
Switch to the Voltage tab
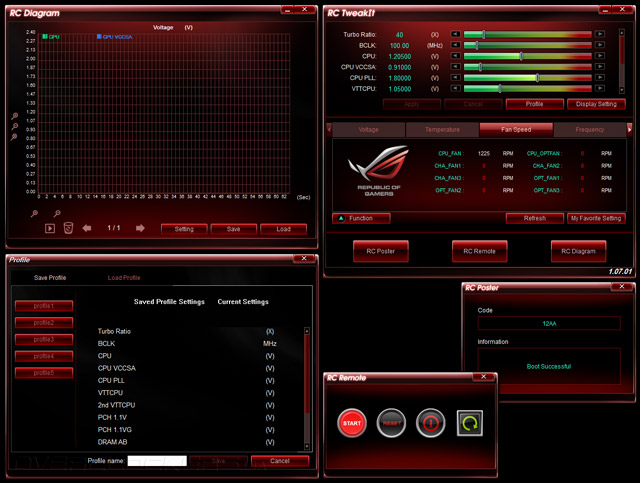click(369, 129)
